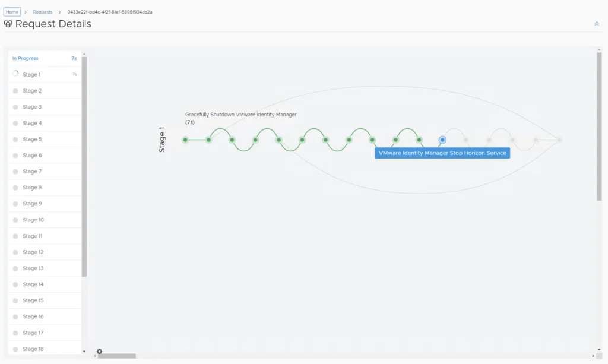Click the grey status dot beside Stage 14

pyautogui.click(x=15, y=284)
